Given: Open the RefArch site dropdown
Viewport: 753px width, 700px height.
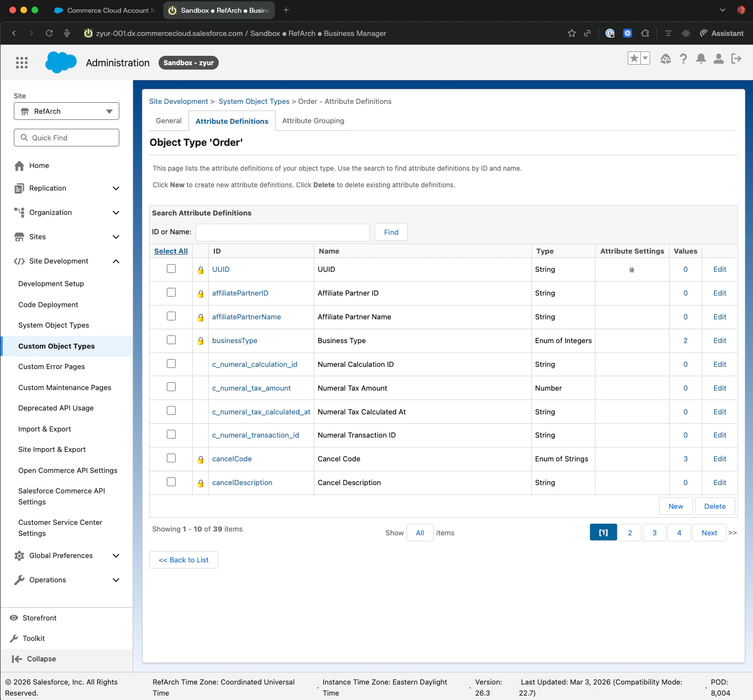Looking at the screenshot, I should coord(66,111).
